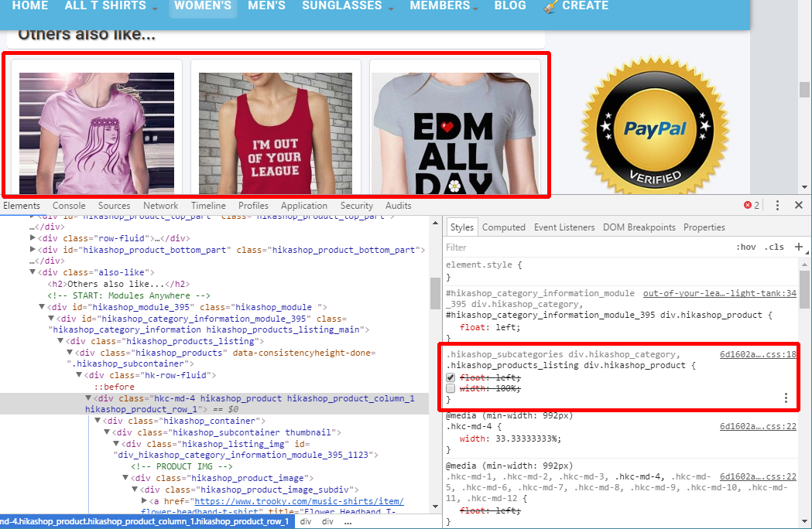This screenshot has height=529, width=812.
Task: Collapse the selected hkc-md-4 hikashop_product node
Action: pos(88,398)
